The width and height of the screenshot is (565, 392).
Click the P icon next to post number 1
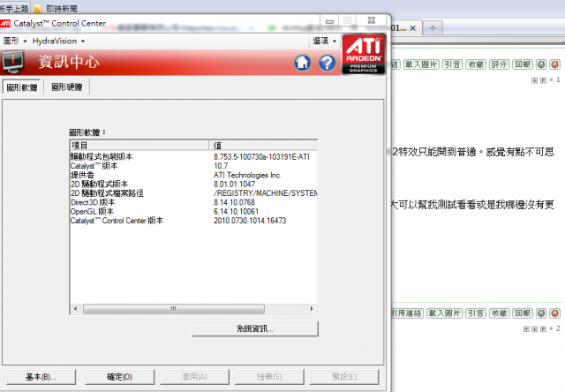click(x=543, y=80)
